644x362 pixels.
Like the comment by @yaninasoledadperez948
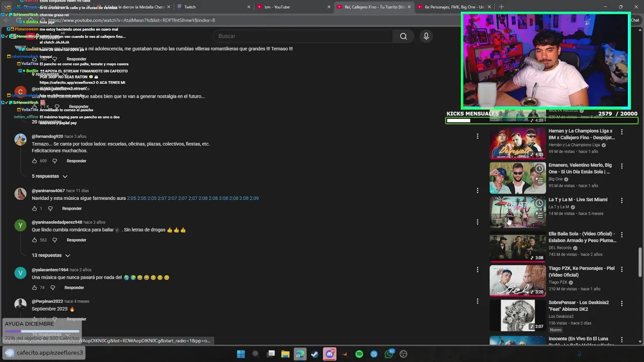point(34,240)
